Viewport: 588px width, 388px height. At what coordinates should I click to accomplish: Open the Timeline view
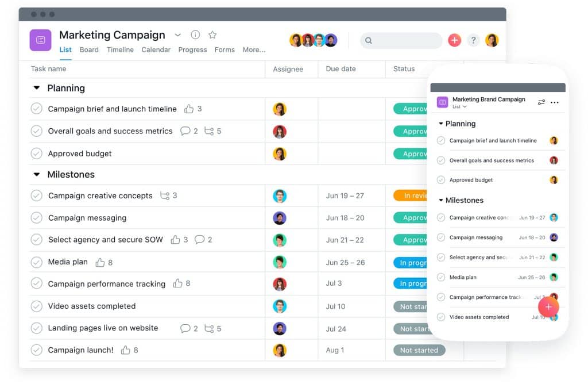tap(120, 50)
